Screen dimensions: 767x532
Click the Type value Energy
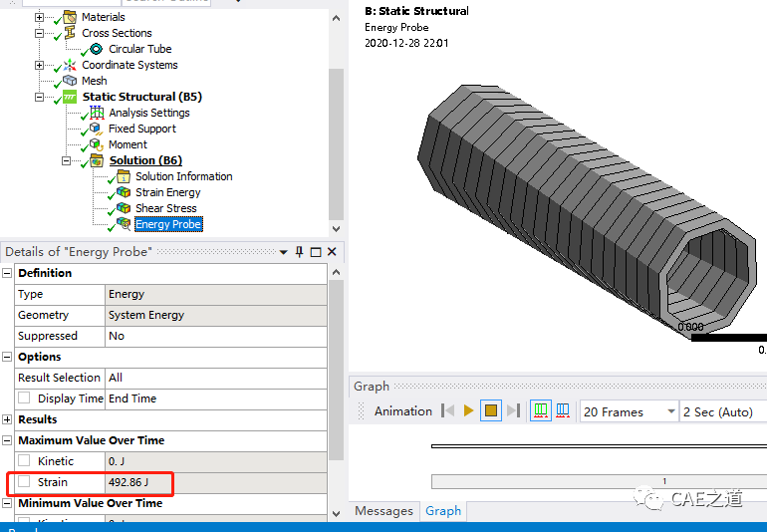pos(216,294)
